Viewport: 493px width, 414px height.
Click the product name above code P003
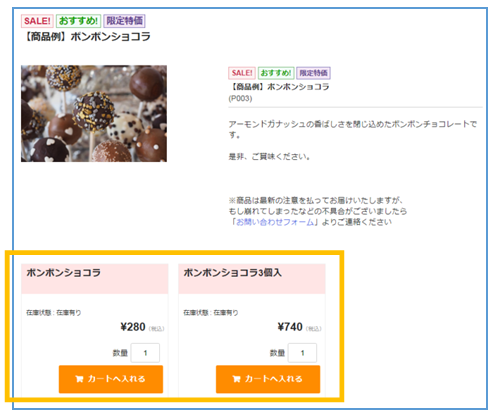(x=279, y=87)
